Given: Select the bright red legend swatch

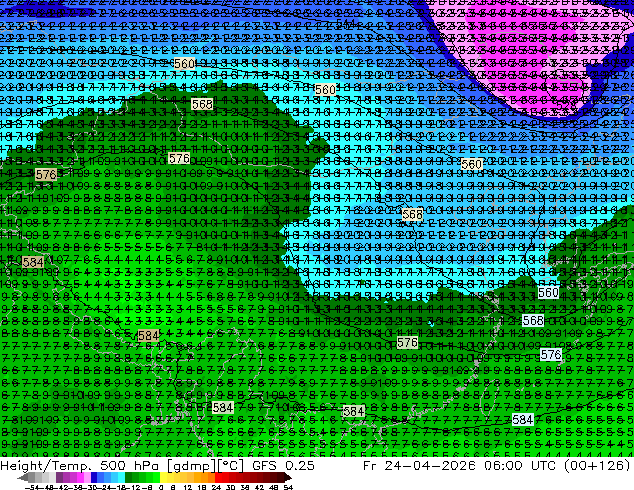Looking at the screenshot, I should [x=218, y=478].
